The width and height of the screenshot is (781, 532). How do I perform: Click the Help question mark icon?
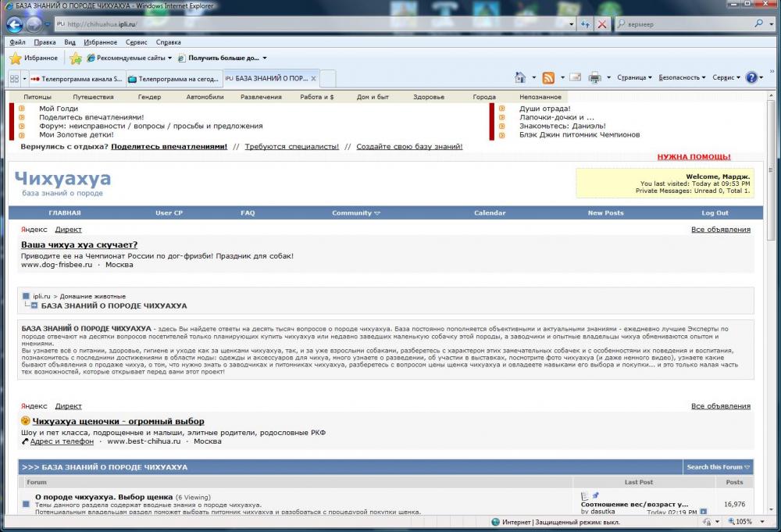751,77
